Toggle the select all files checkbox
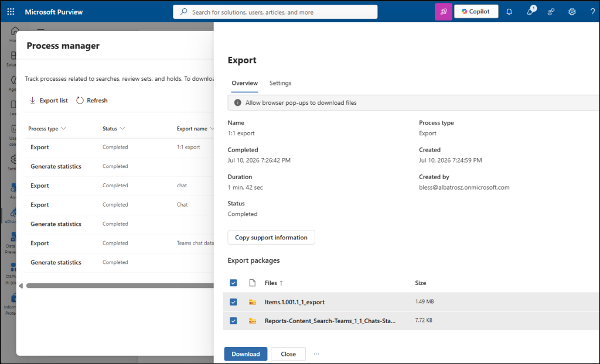The height and width of the screenshot is (364, 600). click(233, 283)
